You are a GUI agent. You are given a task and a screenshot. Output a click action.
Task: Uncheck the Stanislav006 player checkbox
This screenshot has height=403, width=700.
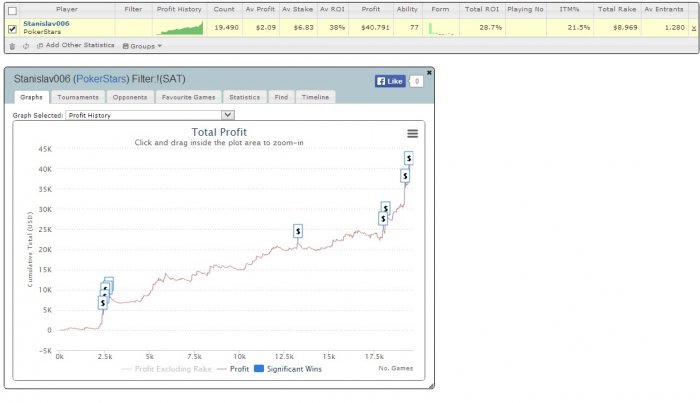12,29
